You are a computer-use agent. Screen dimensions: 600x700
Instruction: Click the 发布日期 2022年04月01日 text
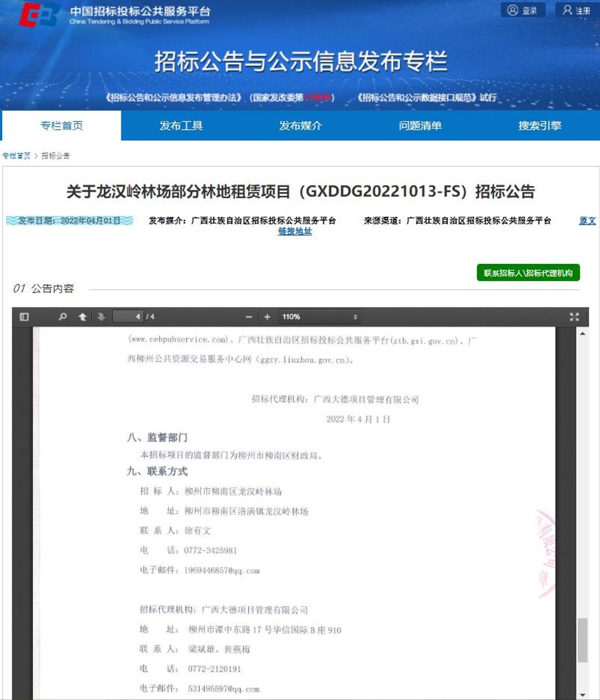70,221
